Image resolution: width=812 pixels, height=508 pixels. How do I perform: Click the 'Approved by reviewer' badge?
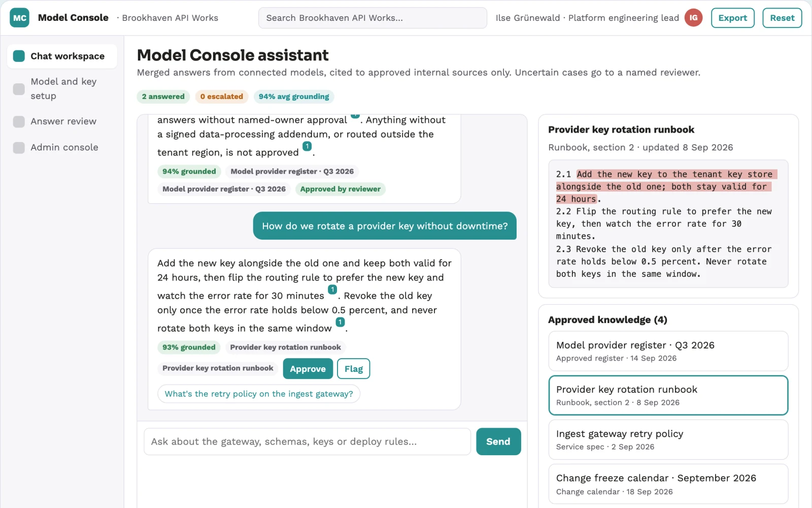(x=341, y=189)
